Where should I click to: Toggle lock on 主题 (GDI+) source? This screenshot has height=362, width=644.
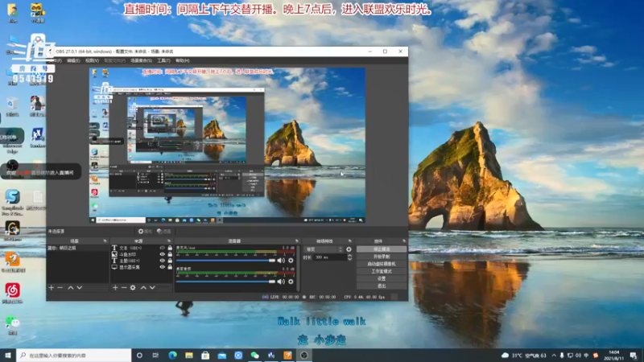point(170,260)
